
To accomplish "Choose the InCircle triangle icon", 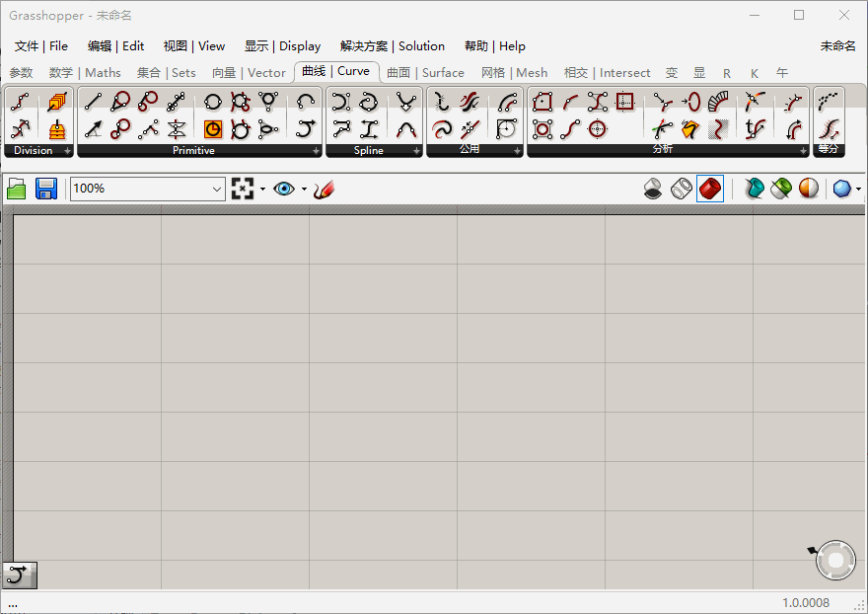I will (268, 102).
